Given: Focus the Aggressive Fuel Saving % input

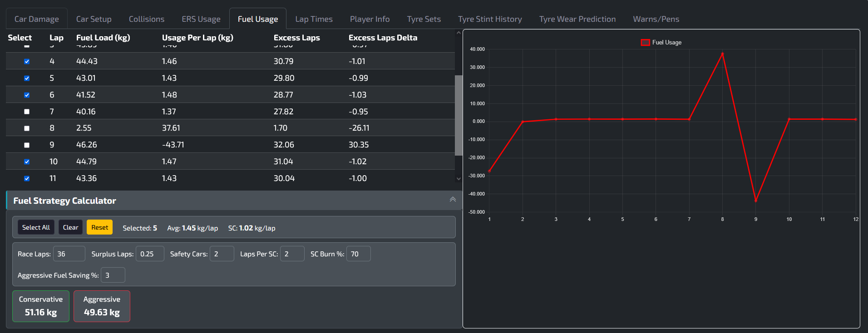Looking at the screenshot, I should click(113, 275).
